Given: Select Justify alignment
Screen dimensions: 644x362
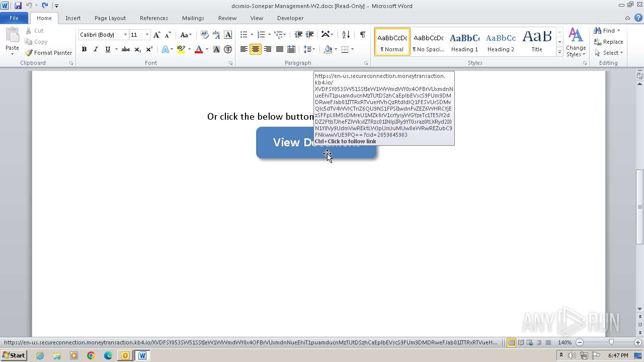Looking at the screenshot, I should [279, 49].
